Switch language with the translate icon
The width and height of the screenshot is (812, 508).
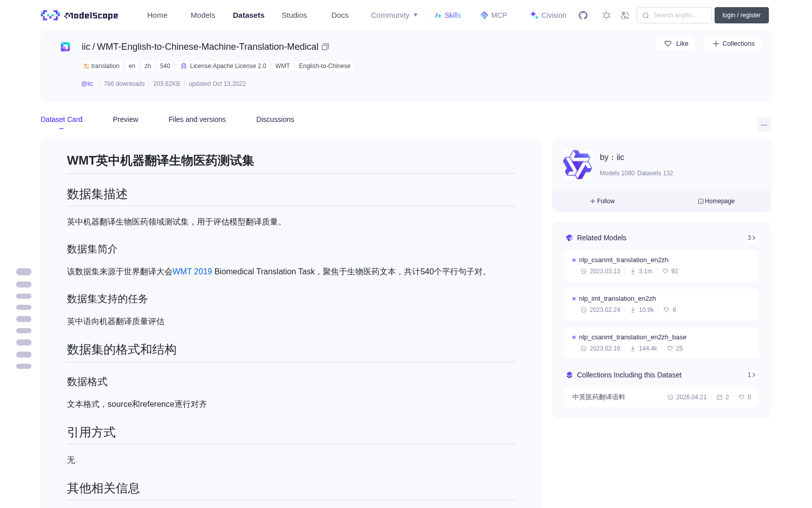[625, 15]
